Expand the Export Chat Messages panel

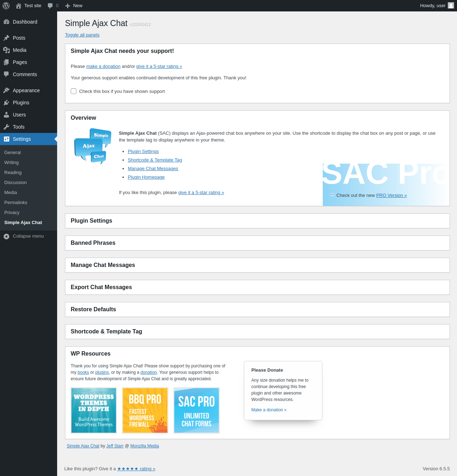pos(257,287)
